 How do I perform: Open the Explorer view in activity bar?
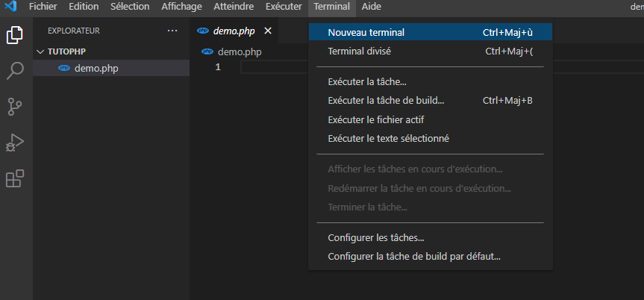(x=15, y=35)
